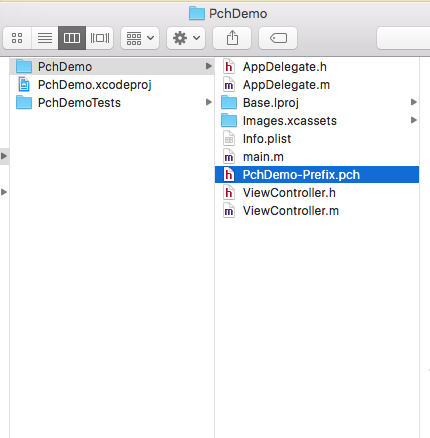This screenshot has height=438, width=430.
Task: Click the ViewController.m source icon
Action: pyautogui.click(x=229, y=211)
